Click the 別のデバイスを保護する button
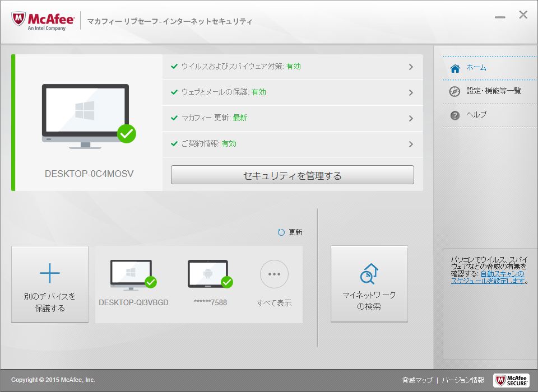The width and height of the screenshot is (538, 392). point(50,284)
